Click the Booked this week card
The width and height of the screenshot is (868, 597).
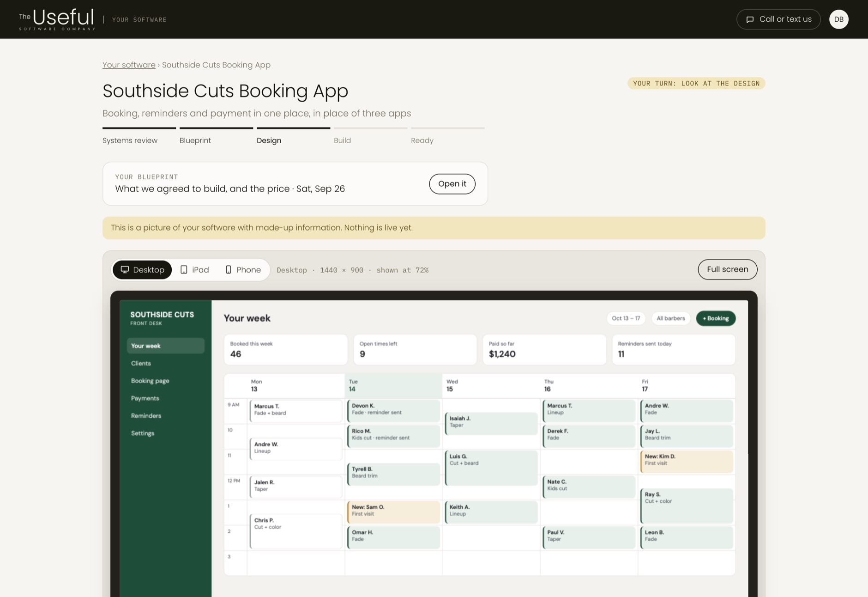coord(286,350)
